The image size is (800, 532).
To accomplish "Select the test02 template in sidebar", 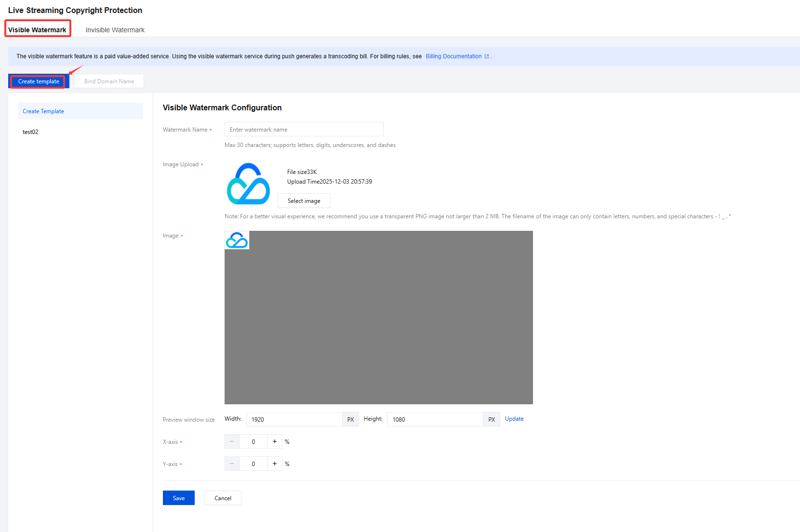I will point(30,132).
